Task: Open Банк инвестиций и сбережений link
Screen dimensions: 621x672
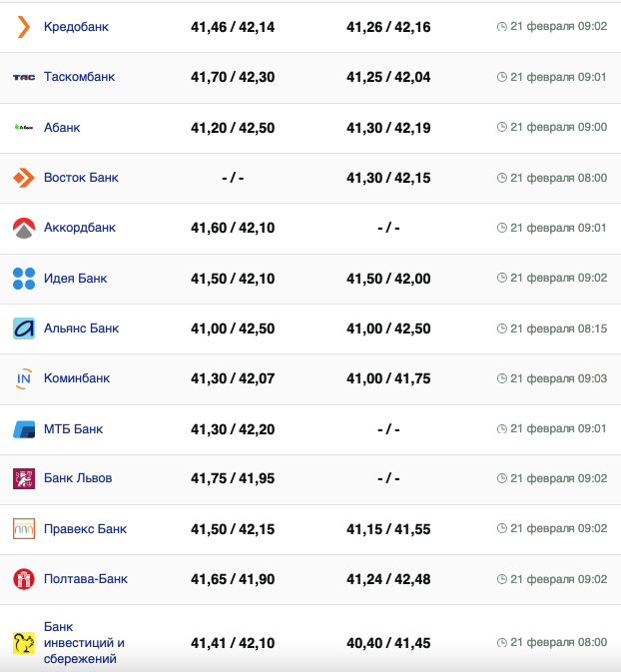Action: click(84, 642)
